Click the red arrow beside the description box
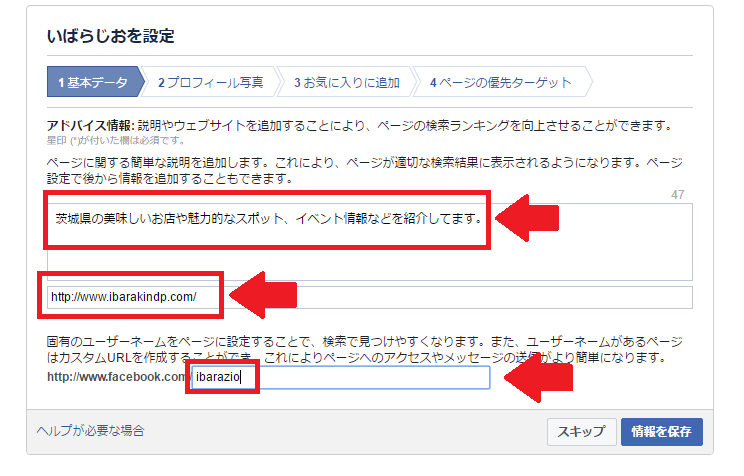744x476 pixels. (527, 218)
